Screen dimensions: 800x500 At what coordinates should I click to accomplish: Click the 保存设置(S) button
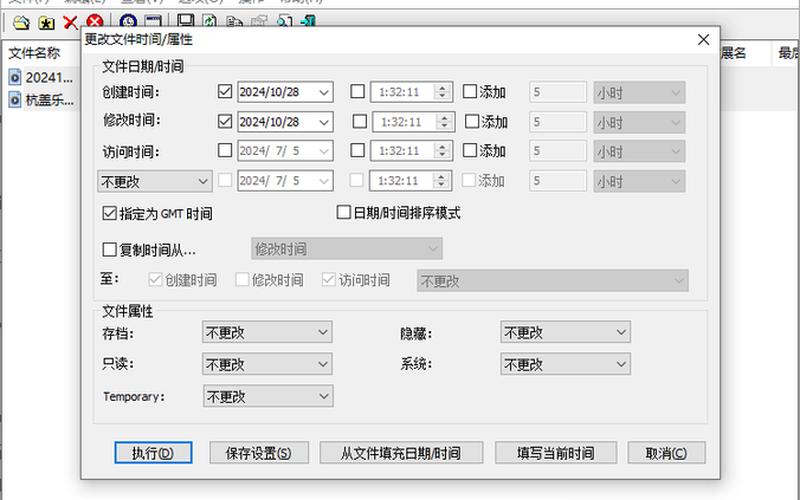tap(259, 453)
